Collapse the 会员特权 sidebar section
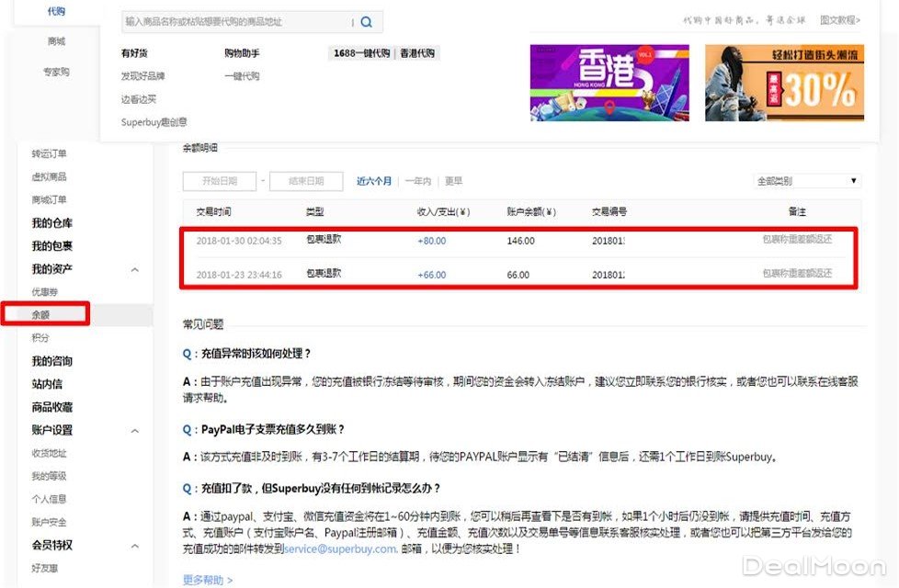899x588 pixels. pos(135,546)
